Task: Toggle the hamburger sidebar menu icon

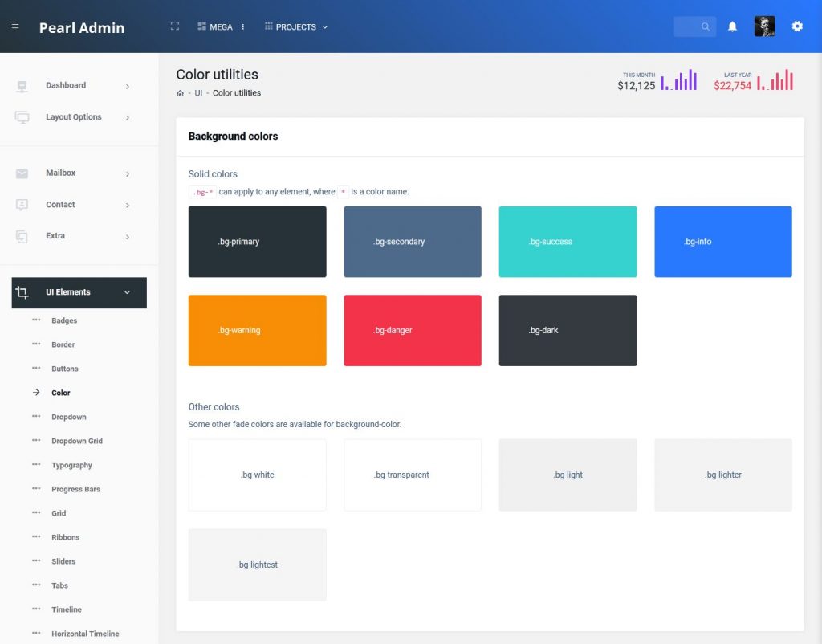Action: click(x=15, y=26)
